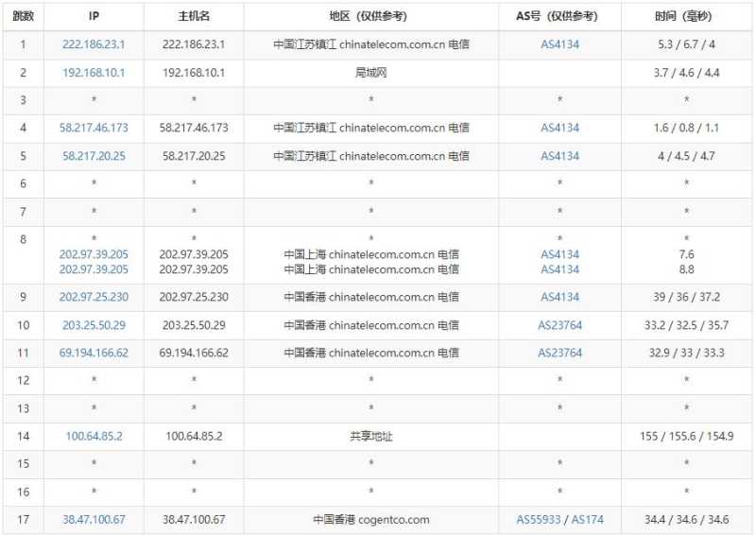Open IP link 202.97.25.230
This screenshot has width=756, height=536.
pyautogui.click(x=94, y=297)
